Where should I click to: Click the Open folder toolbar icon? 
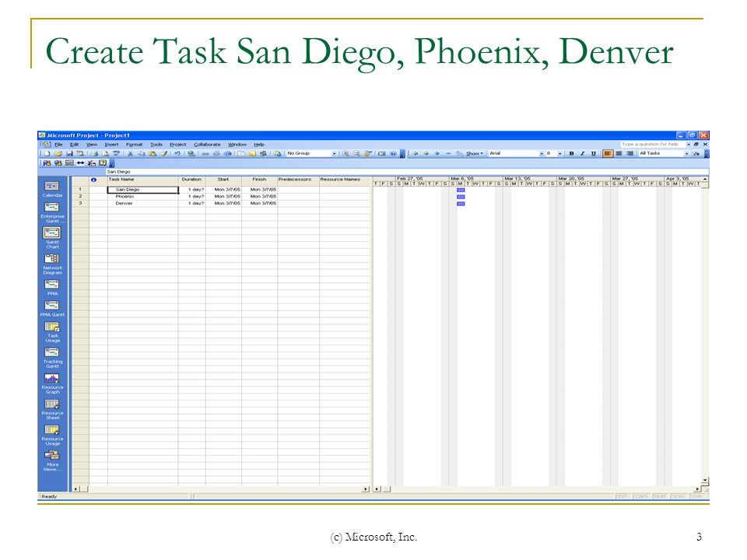(58, 154)
